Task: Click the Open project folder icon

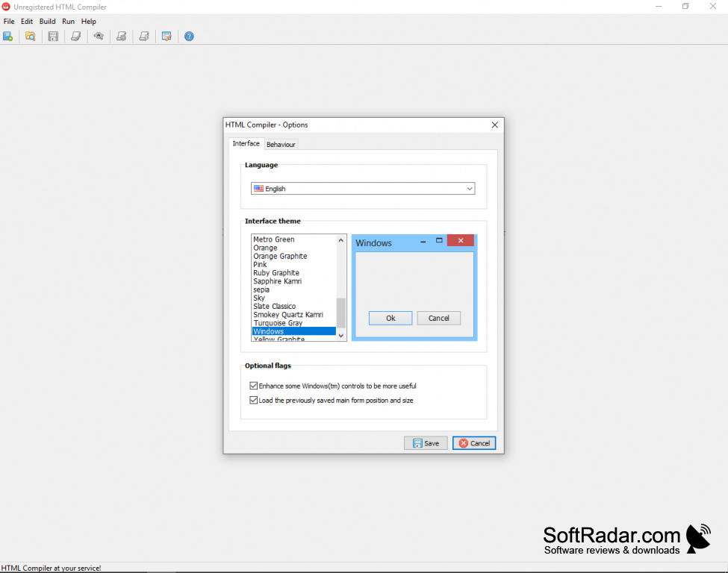Action: [30, 37]
